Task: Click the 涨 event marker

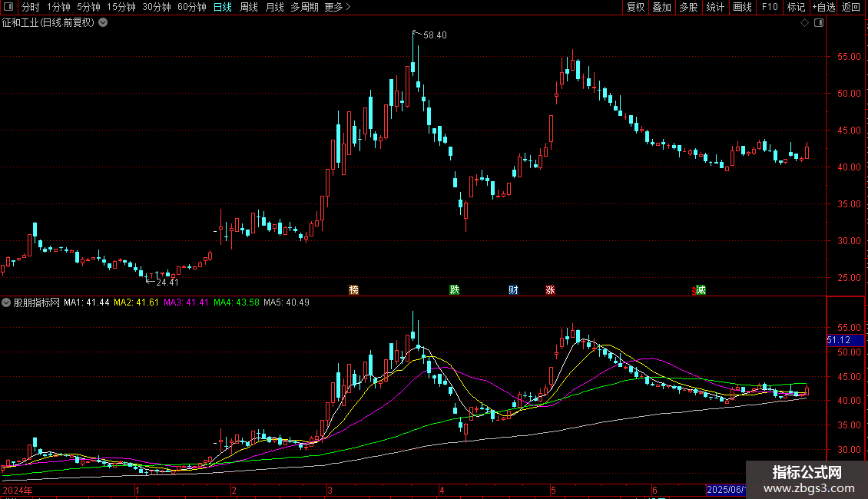Action: tap(550, 290)
